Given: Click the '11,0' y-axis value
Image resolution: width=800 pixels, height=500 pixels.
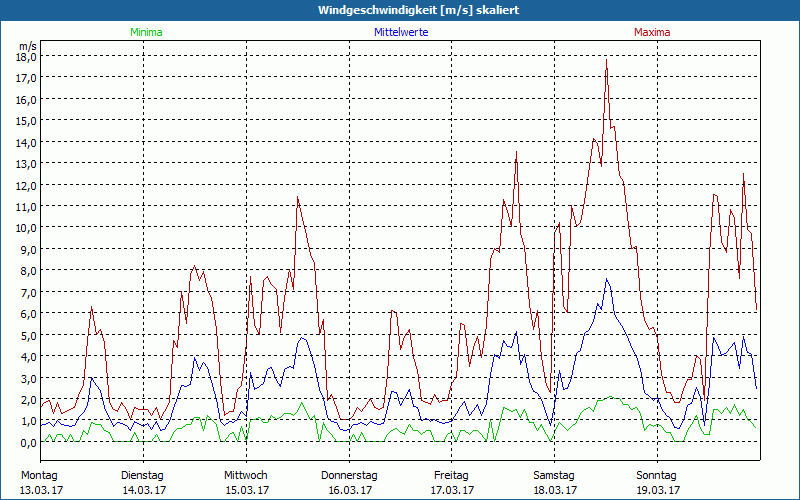Looking at the screenshot, I should click(x=28, y=207).
